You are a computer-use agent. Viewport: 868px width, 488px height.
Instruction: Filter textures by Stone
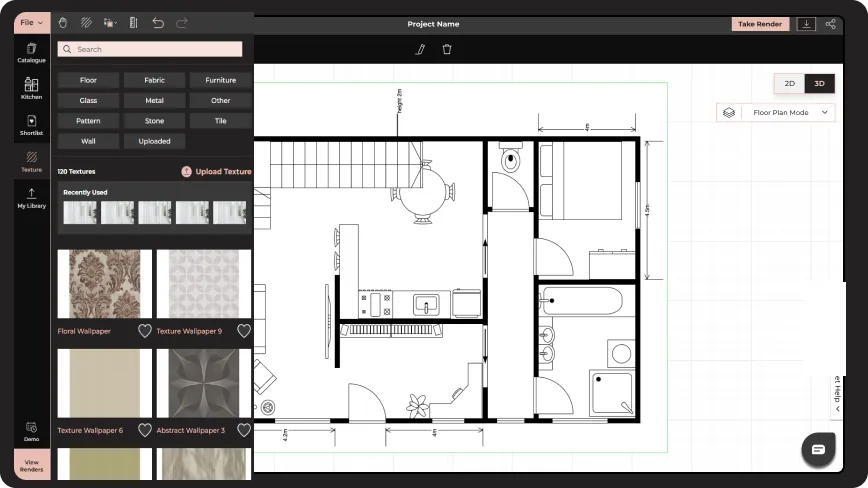click(x=154, y=121)
